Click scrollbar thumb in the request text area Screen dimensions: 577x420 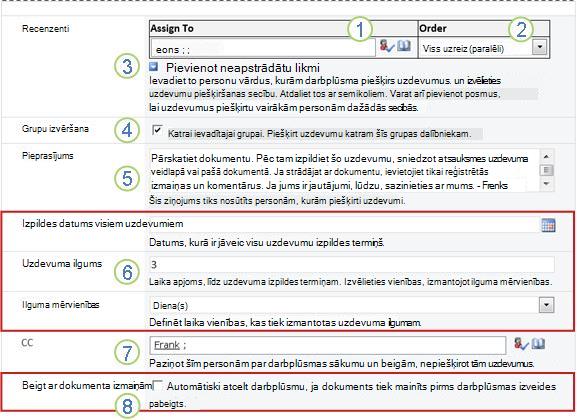[x=546, y=170]
